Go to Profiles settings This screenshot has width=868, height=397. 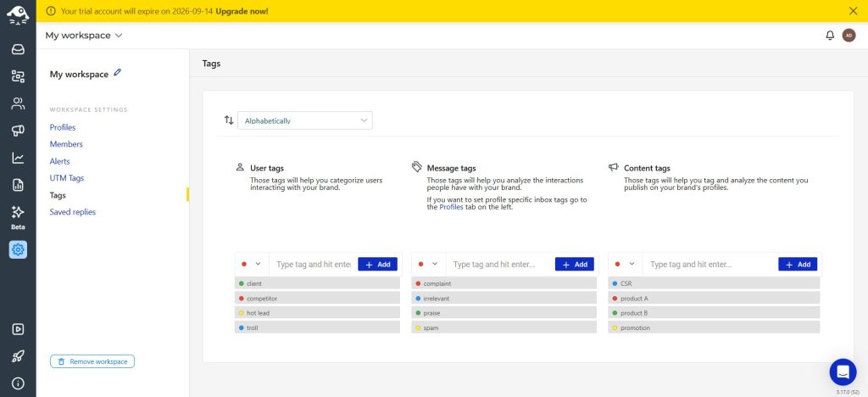tap(63, 127)
